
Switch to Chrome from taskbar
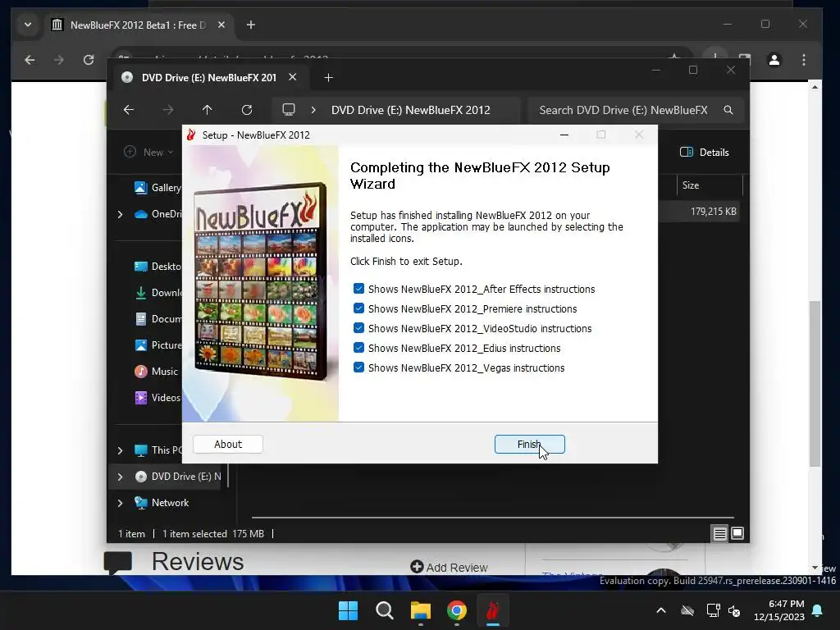point(456,610)
